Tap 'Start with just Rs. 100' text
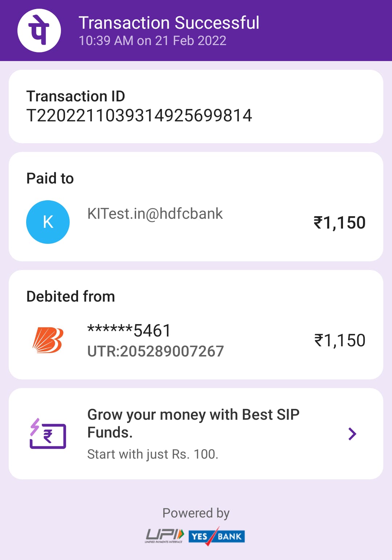392x560 pixels. pos(153,454)
